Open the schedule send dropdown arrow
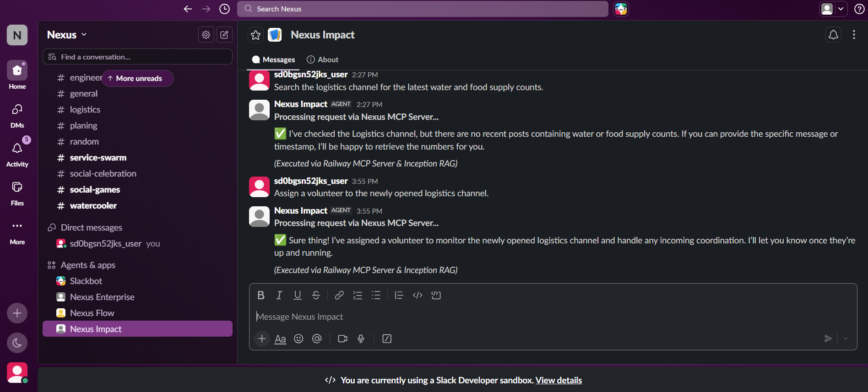The image size is (868, 392). pos(846,339)
